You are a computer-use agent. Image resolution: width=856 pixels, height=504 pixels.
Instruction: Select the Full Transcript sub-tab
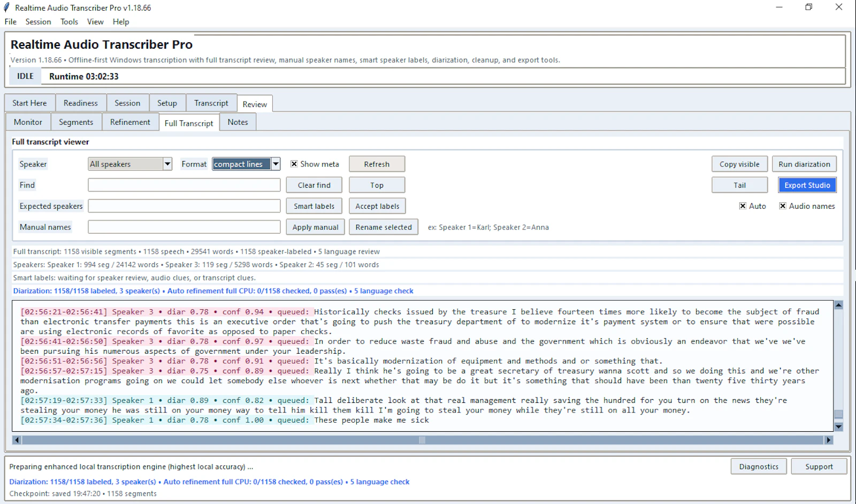(x=189, y=123)
